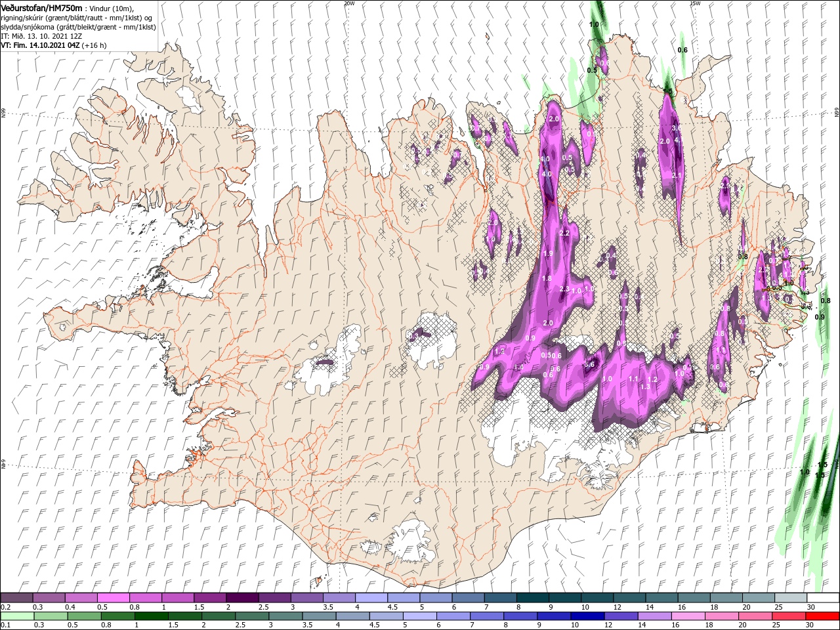The height and width of the screenshot is (630, 840).
Task: Click the white 4.1 snowfall value in northeast
Action: pos(679,140)
